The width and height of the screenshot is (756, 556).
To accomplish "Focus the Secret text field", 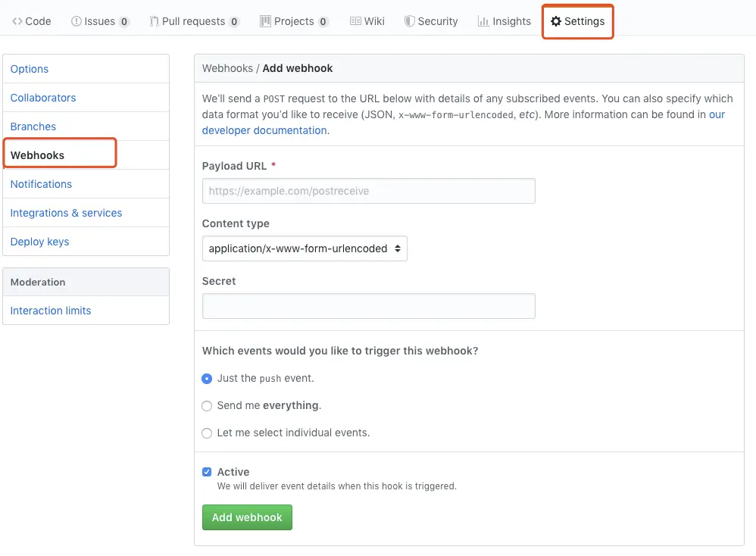I will (368, 306).
